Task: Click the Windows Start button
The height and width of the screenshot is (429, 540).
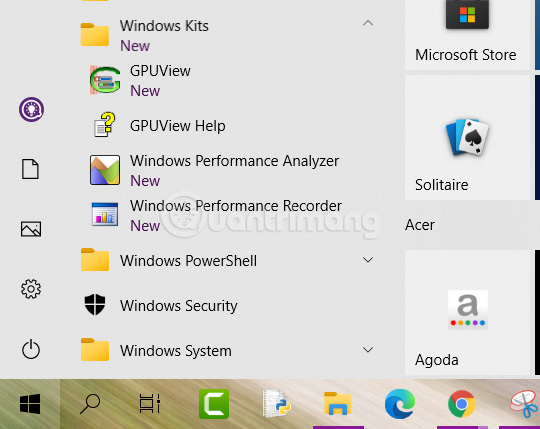Action: click(30, 404)
